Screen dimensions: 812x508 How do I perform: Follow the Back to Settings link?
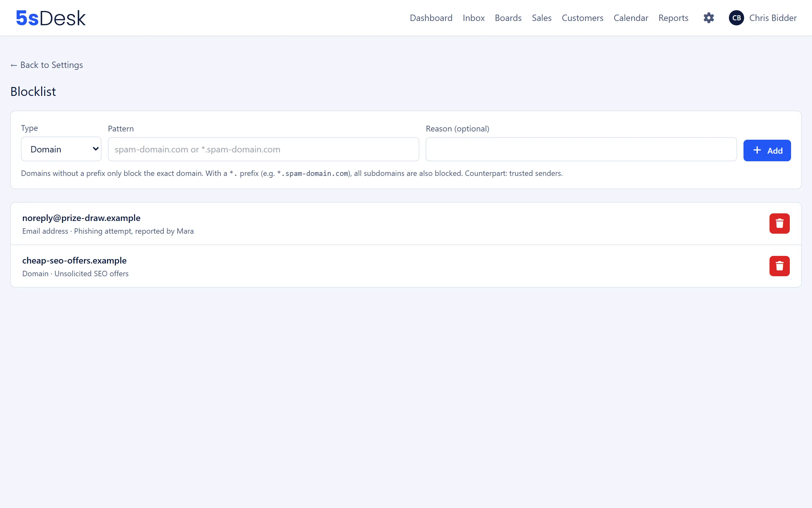[x=47, y=65]
